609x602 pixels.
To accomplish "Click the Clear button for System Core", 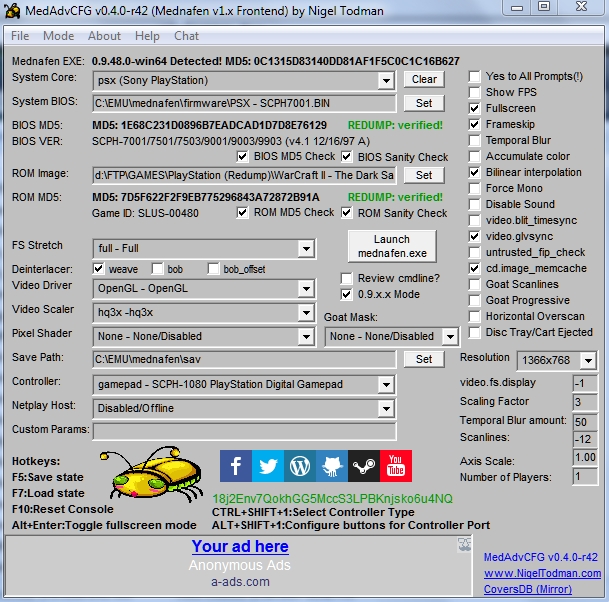I will (x=424, y=79).
